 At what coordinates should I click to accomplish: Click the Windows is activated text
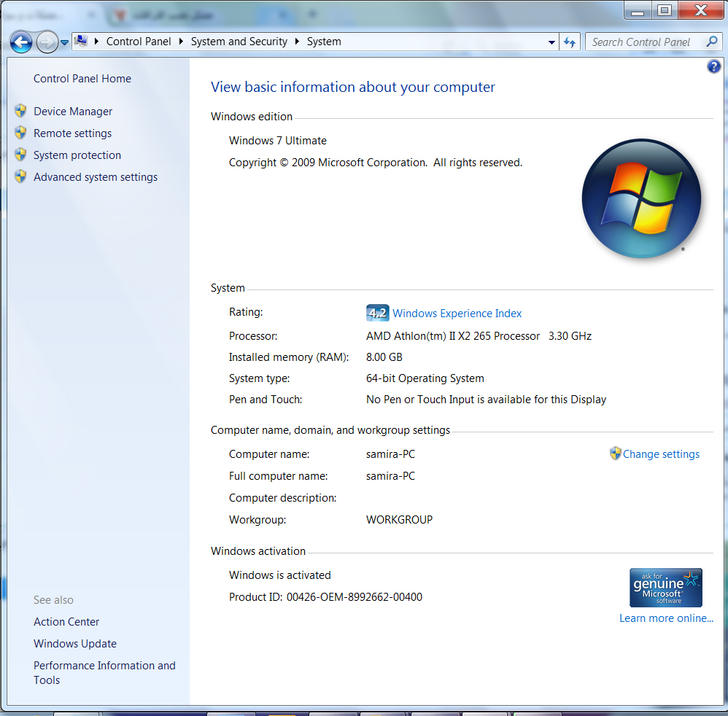(x=280, y=575)
